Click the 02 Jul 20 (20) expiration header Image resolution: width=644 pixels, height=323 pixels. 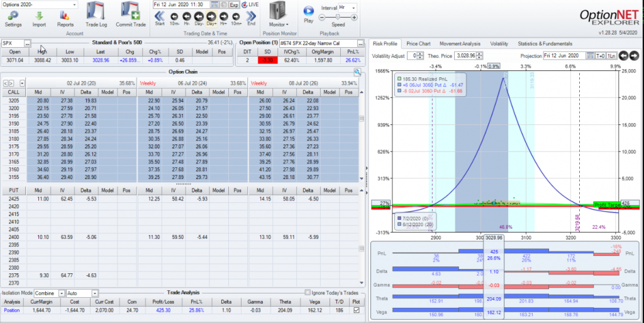(x=81, y=83)
